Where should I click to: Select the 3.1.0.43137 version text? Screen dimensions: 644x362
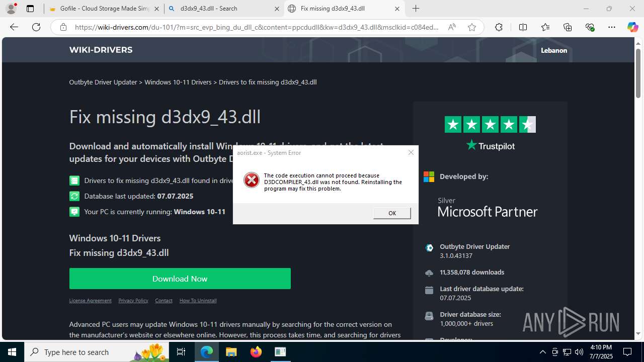[x=456, y=255]
